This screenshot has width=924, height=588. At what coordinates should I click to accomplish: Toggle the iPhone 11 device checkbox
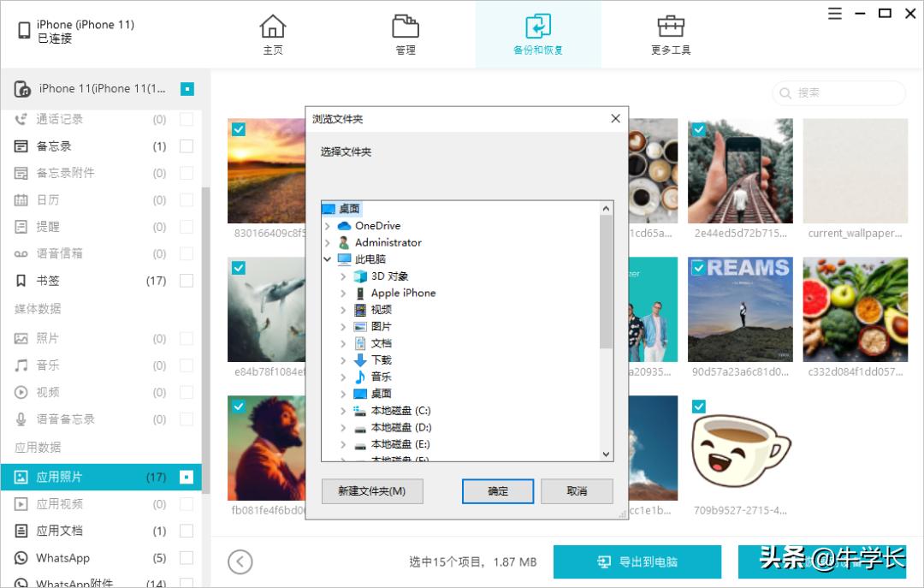click(x=187, y=88)
